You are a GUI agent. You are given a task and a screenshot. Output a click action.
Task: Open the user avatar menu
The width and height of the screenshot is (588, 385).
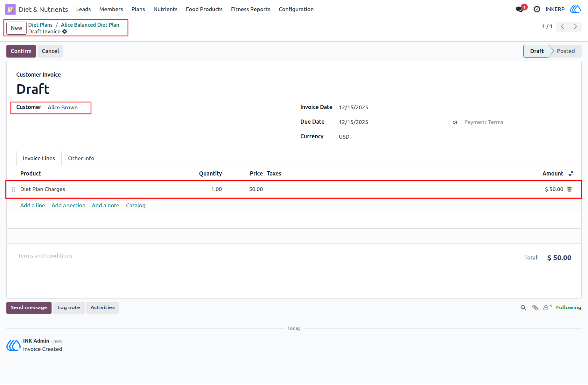click(575, 9)
